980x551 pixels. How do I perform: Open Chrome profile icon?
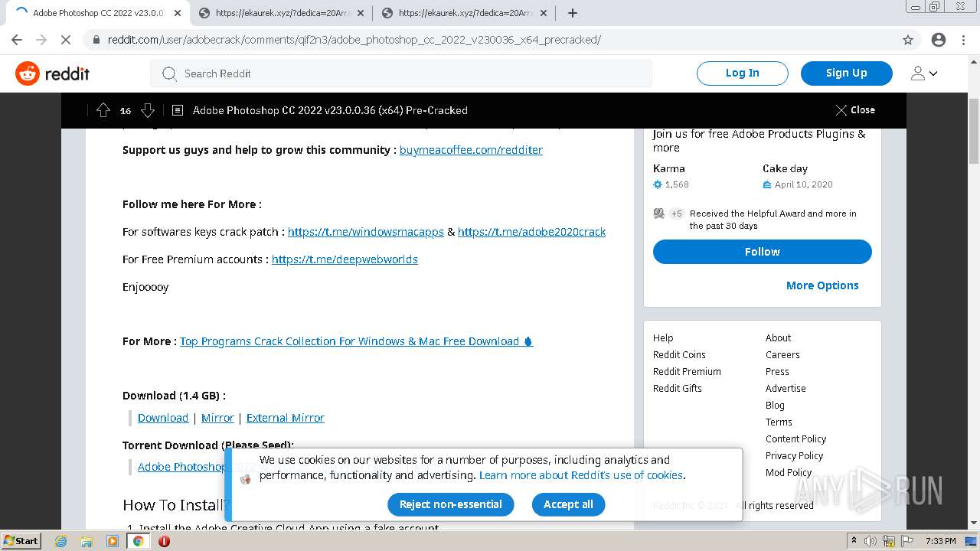coord(939,40)
